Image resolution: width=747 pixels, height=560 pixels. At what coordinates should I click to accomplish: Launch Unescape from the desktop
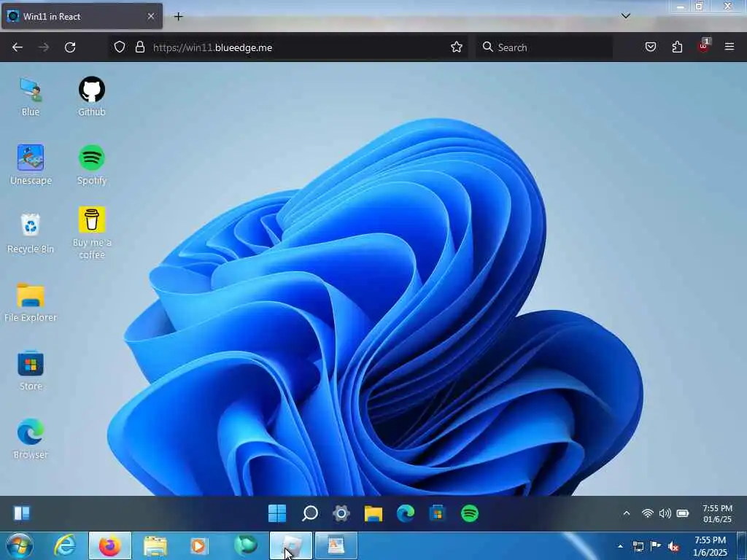pos(31,166)
